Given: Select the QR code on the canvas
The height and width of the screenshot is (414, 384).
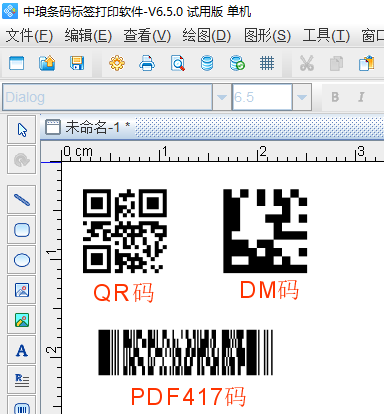Looking at the screenshot, I should (125, 231).
